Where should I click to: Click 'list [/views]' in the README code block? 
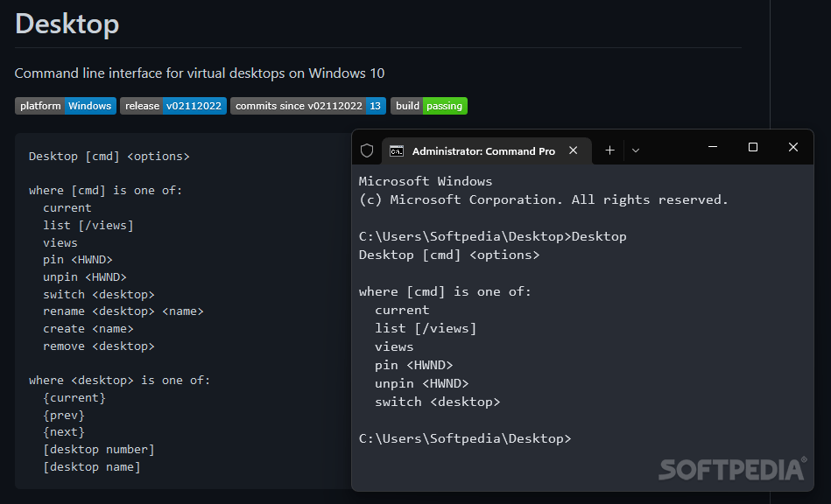(x=88, y=226)
